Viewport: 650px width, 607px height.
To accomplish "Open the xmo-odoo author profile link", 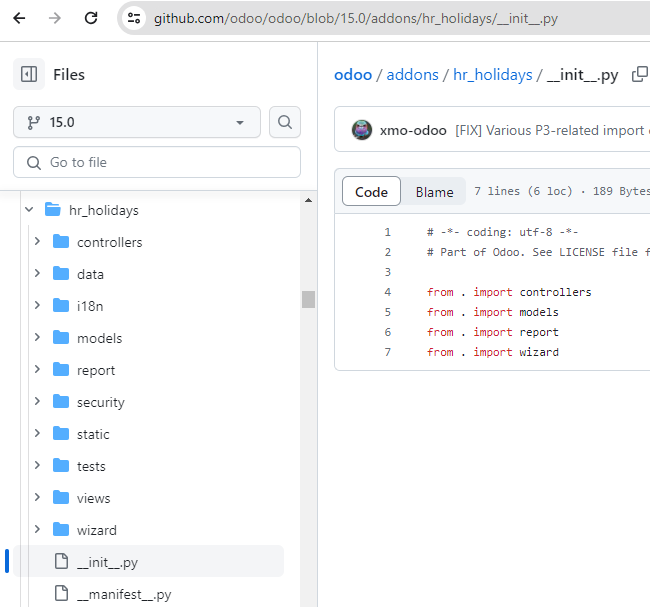I will (413, 131).
